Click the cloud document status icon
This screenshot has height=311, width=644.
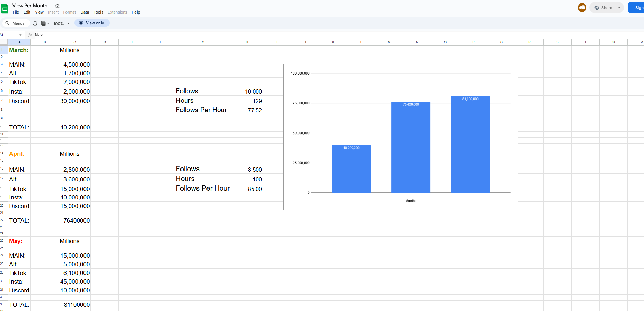58,6
